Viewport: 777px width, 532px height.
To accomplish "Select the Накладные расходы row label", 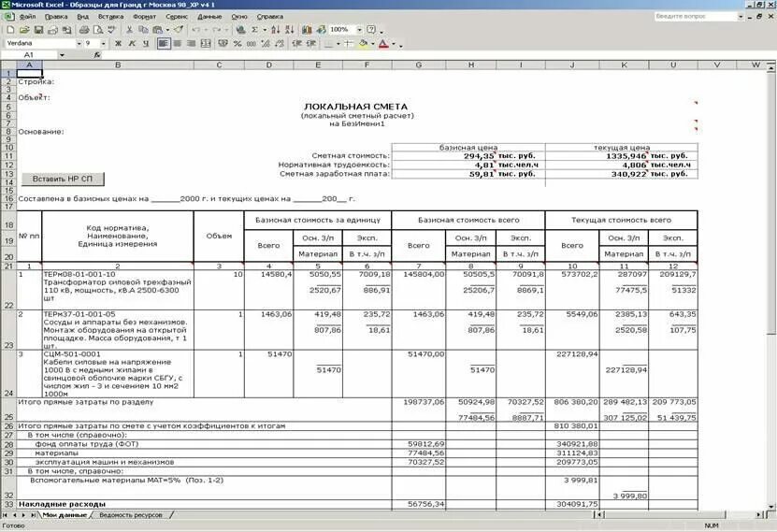I will (63, 504).
